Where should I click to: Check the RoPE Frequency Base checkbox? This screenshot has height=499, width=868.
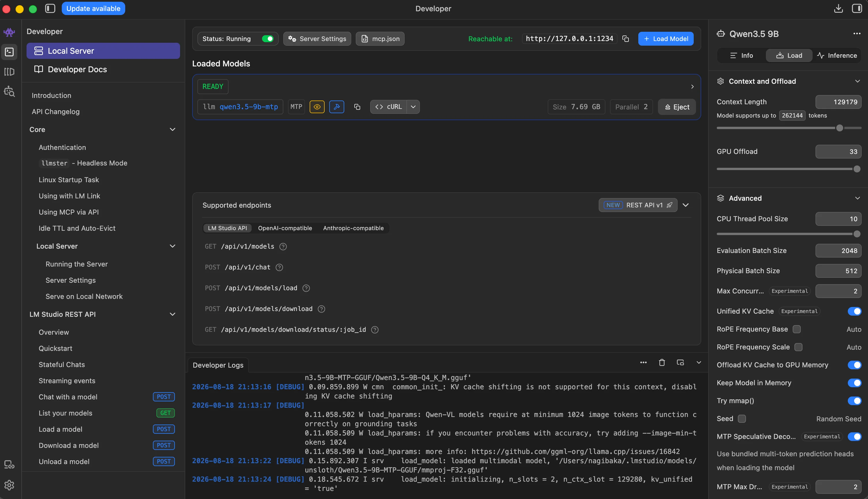(797, 329)
